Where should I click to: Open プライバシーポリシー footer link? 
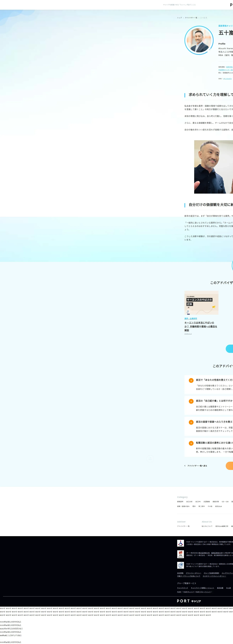194,573
